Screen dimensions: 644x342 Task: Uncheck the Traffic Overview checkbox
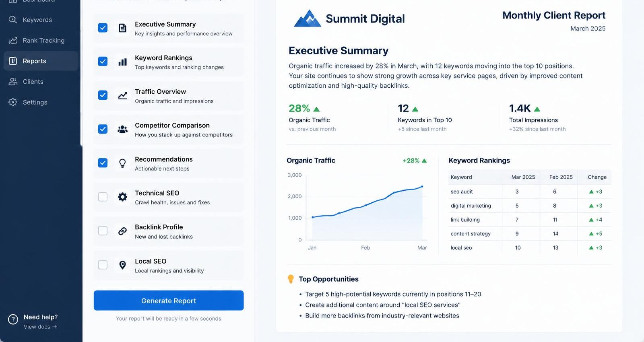click(103, 95)
